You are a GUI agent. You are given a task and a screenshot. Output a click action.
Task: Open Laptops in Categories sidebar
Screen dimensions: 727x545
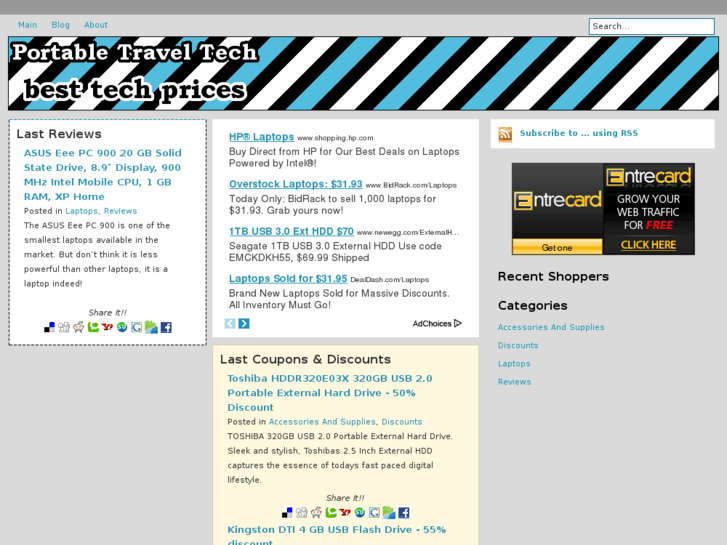tap(514, 364)
